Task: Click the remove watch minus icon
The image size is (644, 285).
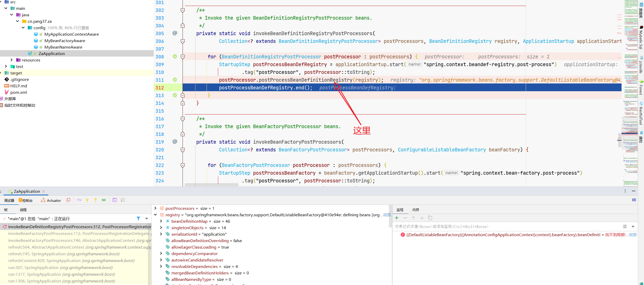Action: point(405,218)
